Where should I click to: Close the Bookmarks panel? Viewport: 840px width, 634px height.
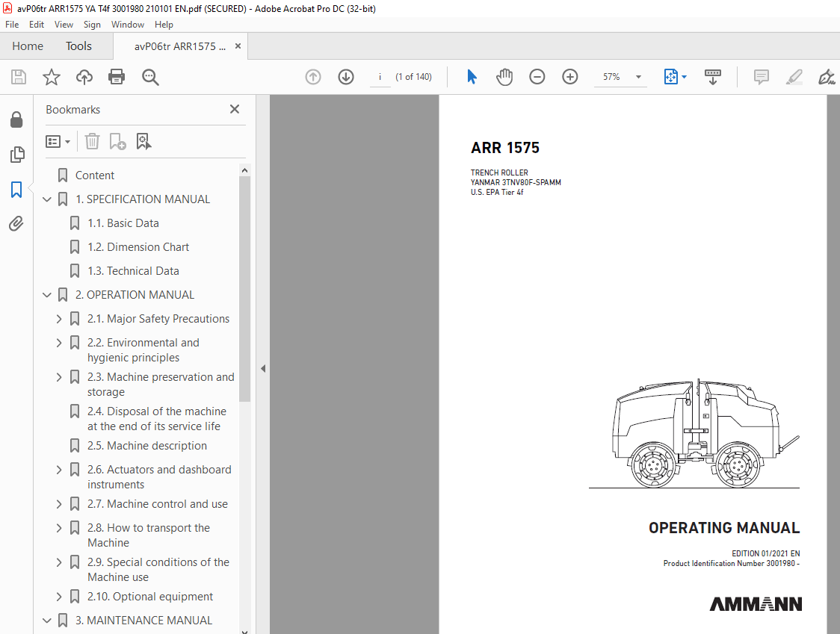point(235,109)
